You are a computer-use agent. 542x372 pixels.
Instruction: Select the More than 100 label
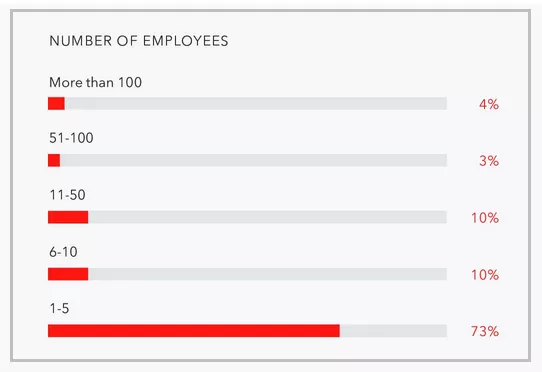coord(95,82)
